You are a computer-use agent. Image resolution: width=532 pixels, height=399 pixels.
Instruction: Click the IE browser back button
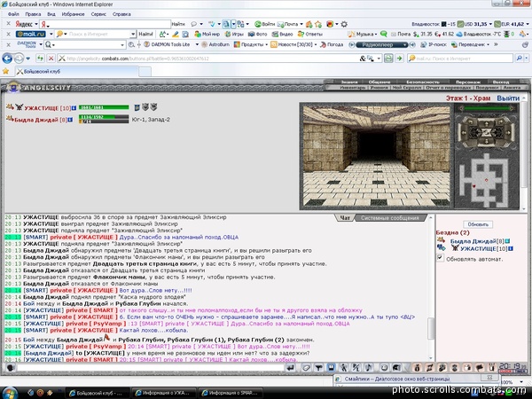coord(7,59)
